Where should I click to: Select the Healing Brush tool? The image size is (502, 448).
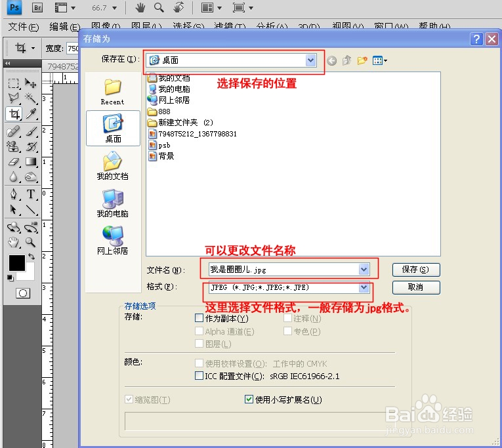click(13, 132)
